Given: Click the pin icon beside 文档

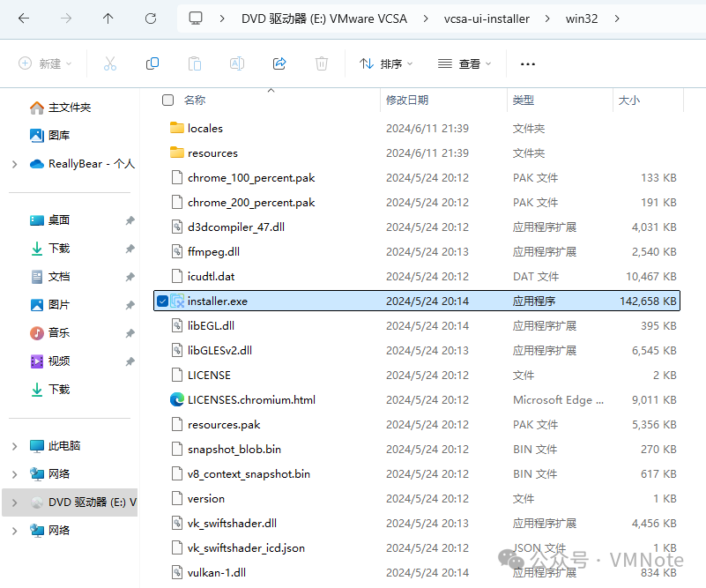Looking at the screenshot, I should pos(130,277).
